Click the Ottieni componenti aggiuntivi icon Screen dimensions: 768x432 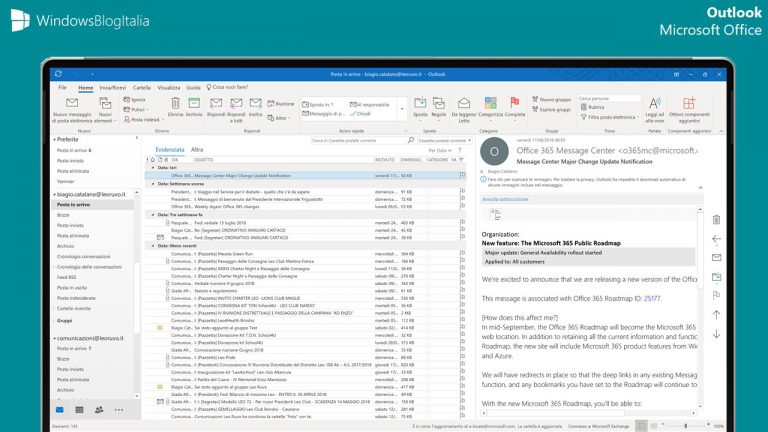(x=689, y=103)
